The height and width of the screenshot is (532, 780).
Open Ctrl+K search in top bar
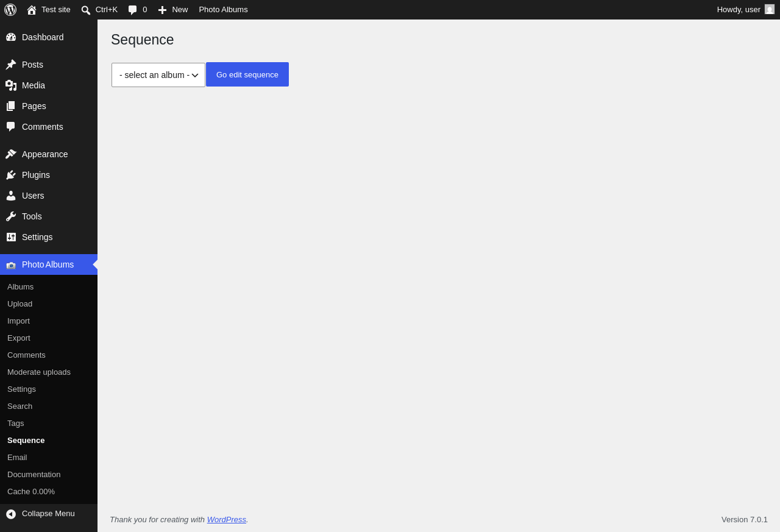99,10
